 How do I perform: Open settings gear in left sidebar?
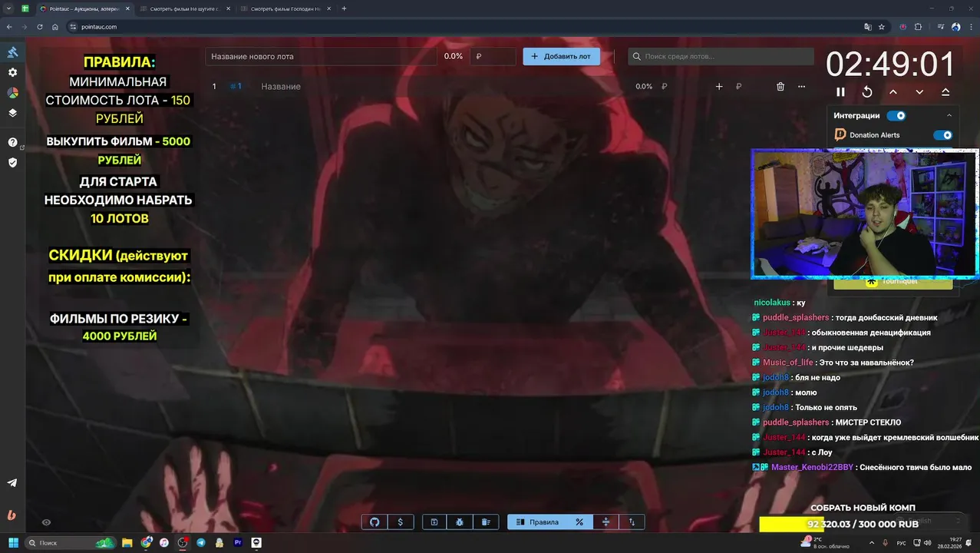point(12,72)
